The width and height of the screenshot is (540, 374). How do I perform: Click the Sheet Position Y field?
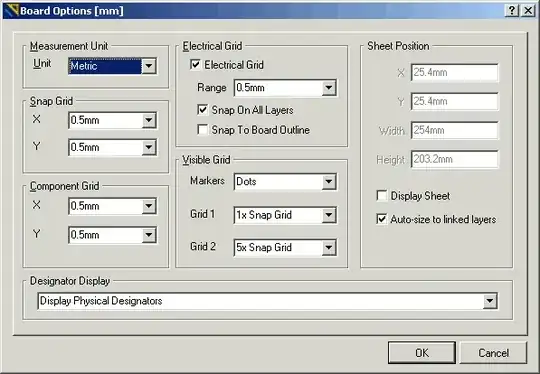[455, 102]
